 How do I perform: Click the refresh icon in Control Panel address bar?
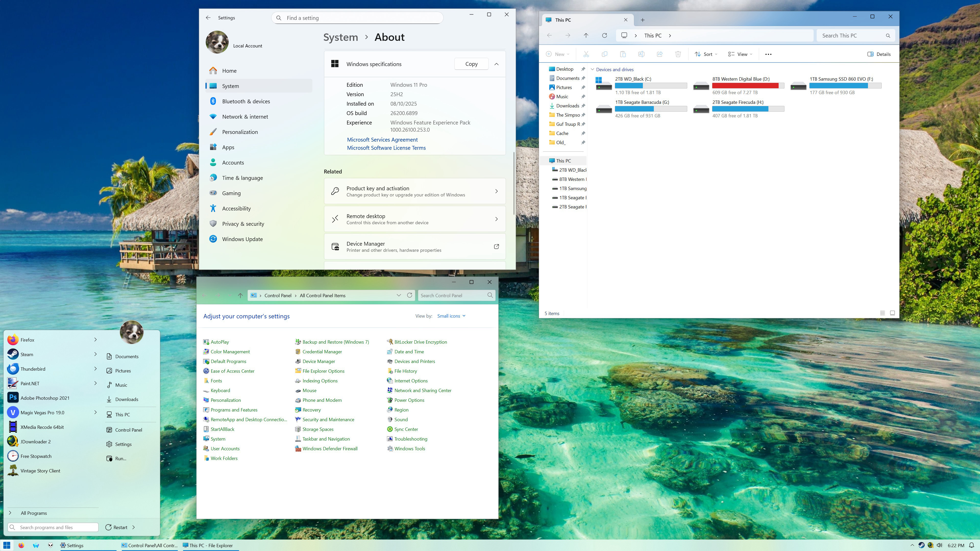(409, 295)
